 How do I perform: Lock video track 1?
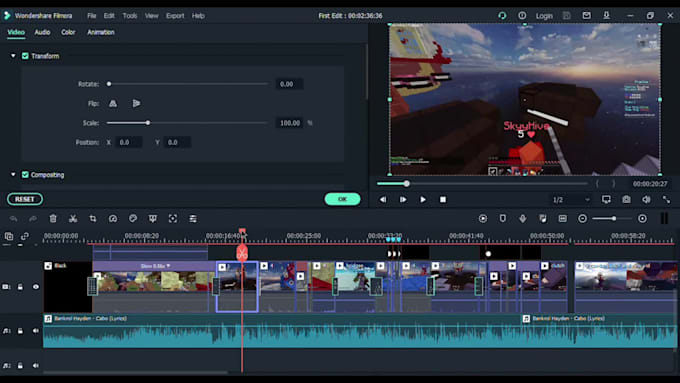(x=20, y=287)
